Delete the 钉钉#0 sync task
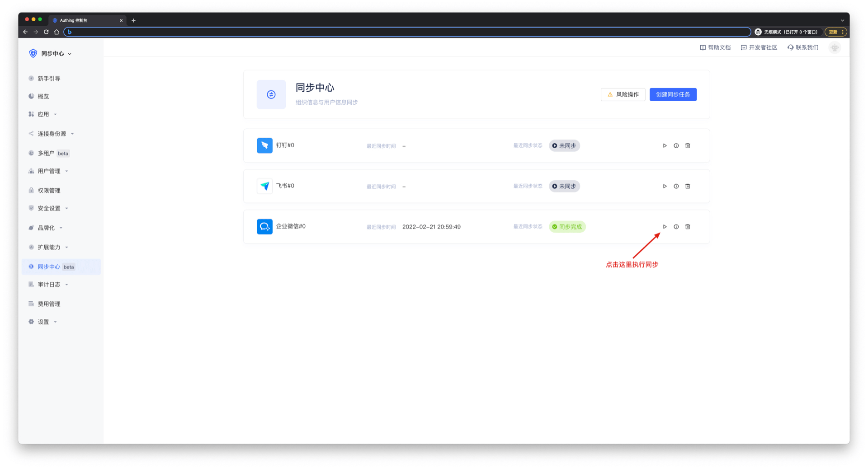Screen dimensions: 868x468 pos(688,146)
